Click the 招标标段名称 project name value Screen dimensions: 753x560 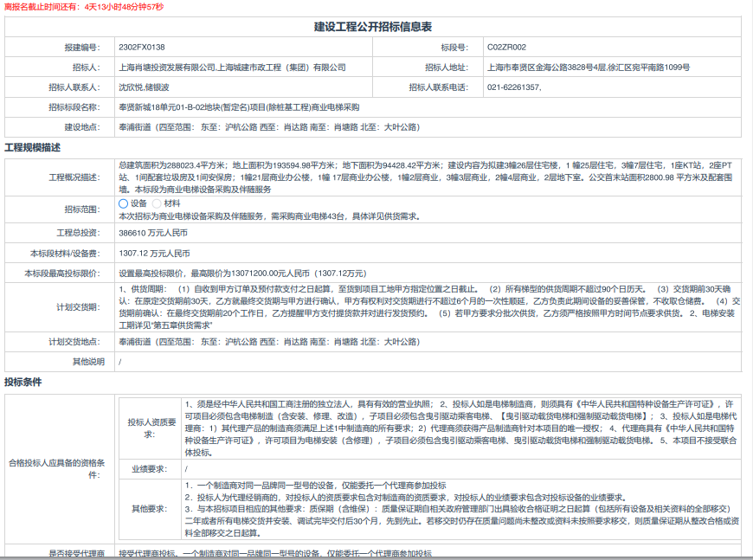(238, 107)
